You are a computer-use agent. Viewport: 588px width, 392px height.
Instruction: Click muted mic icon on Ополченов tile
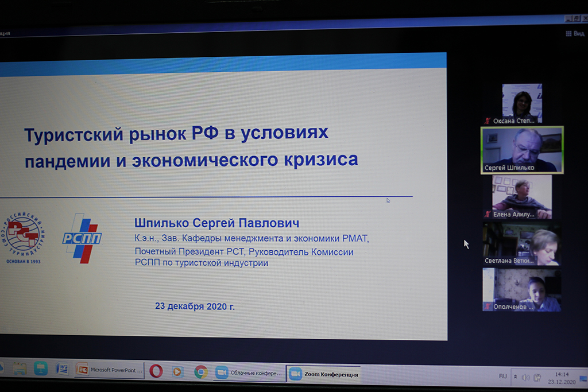pyautogui.click(x=488, y=306)
